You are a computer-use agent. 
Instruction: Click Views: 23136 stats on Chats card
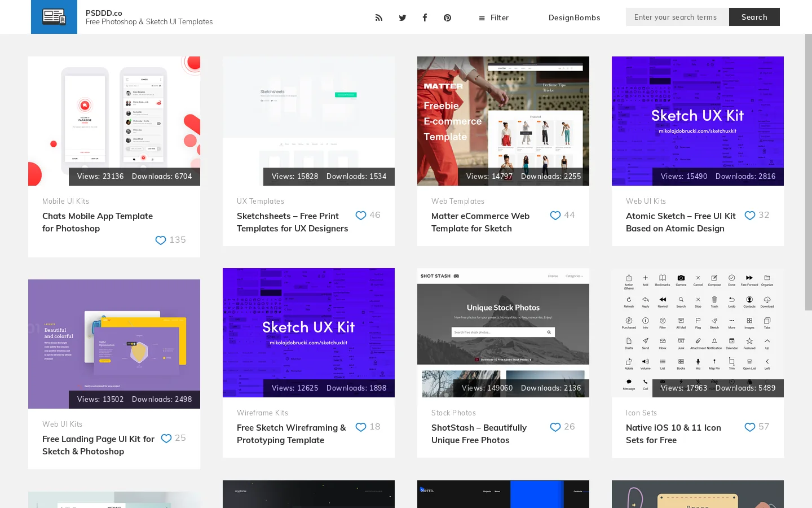click(100, 176)
